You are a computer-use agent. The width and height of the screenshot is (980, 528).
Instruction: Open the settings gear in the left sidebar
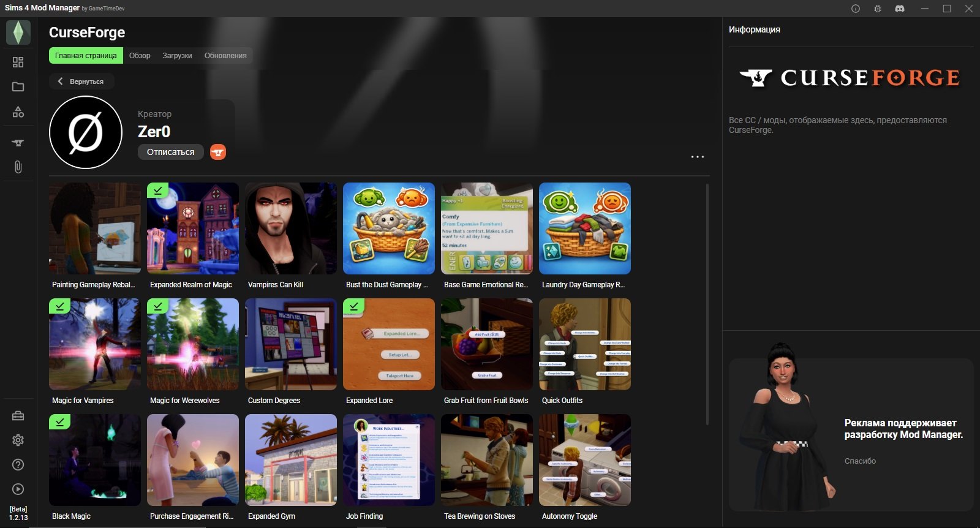point(18,440)
